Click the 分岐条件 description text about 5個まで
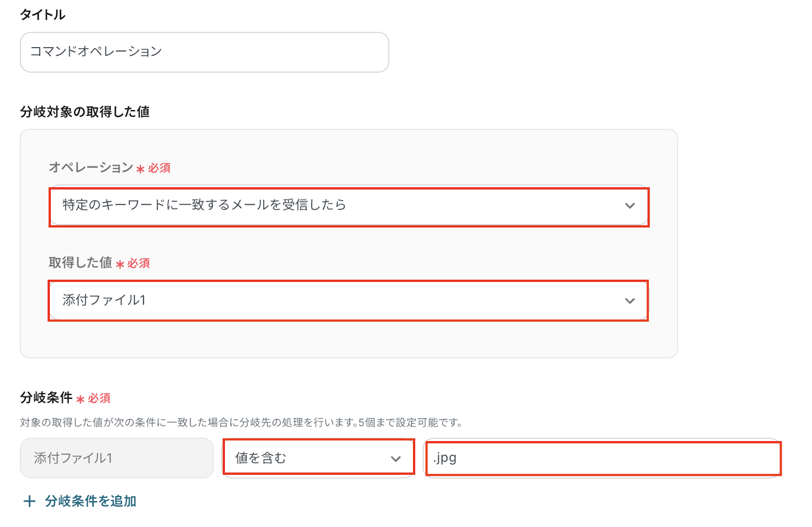 tap(241, 422)
